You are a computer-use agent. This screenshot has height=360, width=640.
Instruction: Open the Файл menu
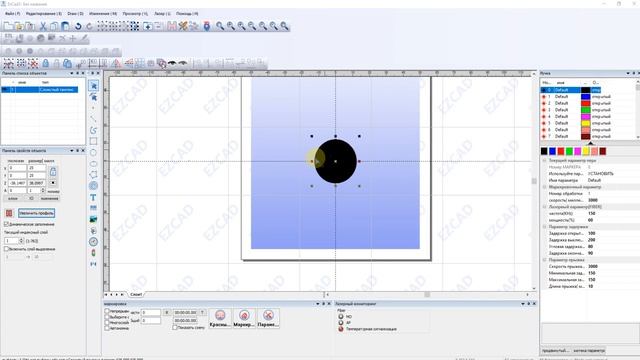click(12, 13)
